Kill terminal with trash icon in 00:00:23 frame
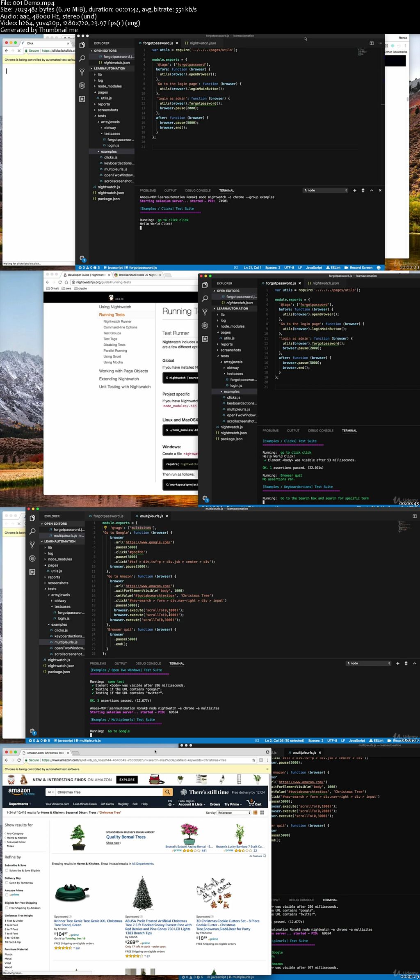The width and height of the screenshot is (420, 980). 363,190
